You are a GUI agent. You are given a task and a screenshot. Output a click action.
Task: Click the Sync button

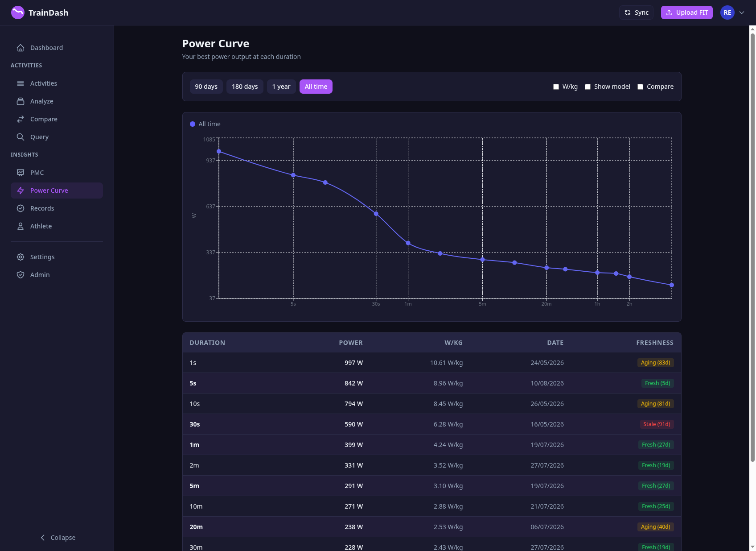pos(636,12)
